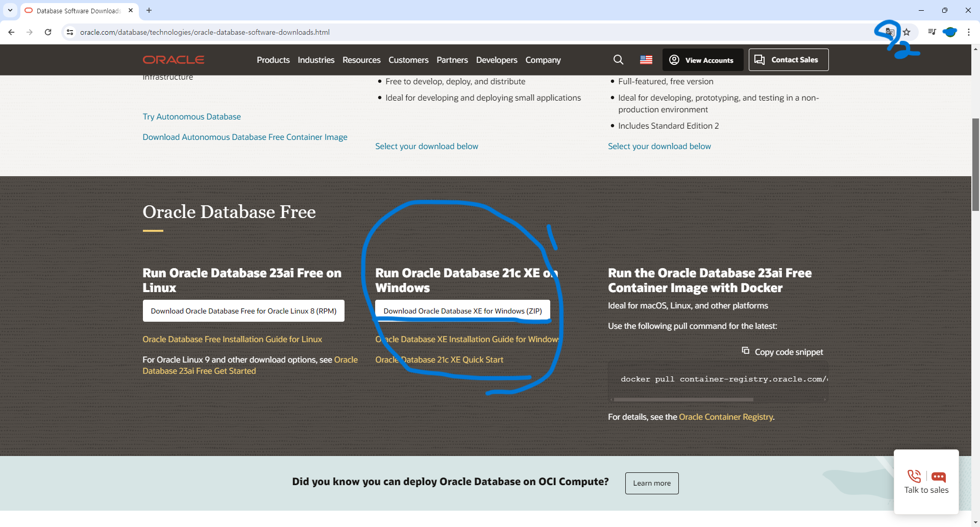Reload the current page
Viewport: 980px width, 527px height.
pyautogui.click(x=48, y=32)
